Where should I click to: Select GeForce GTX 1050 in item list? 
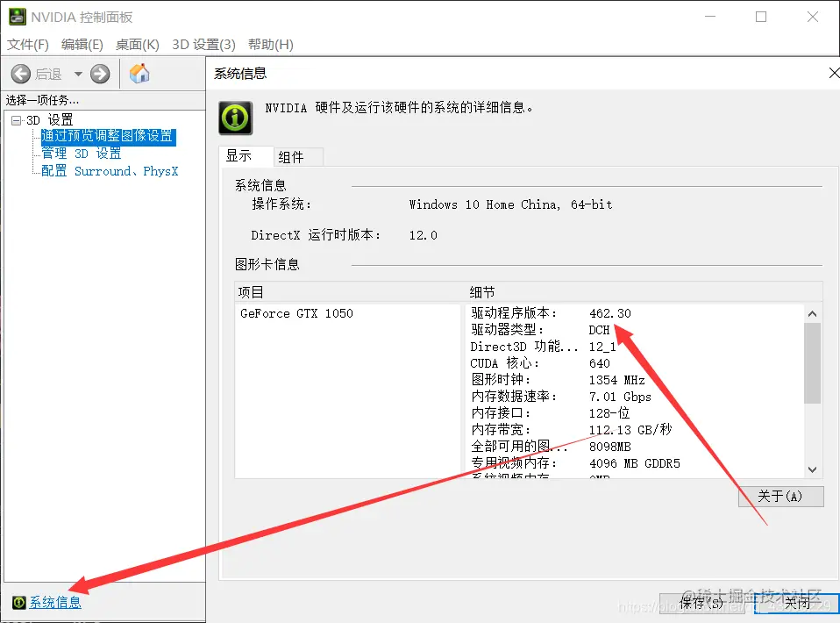(x=296, y=313)
